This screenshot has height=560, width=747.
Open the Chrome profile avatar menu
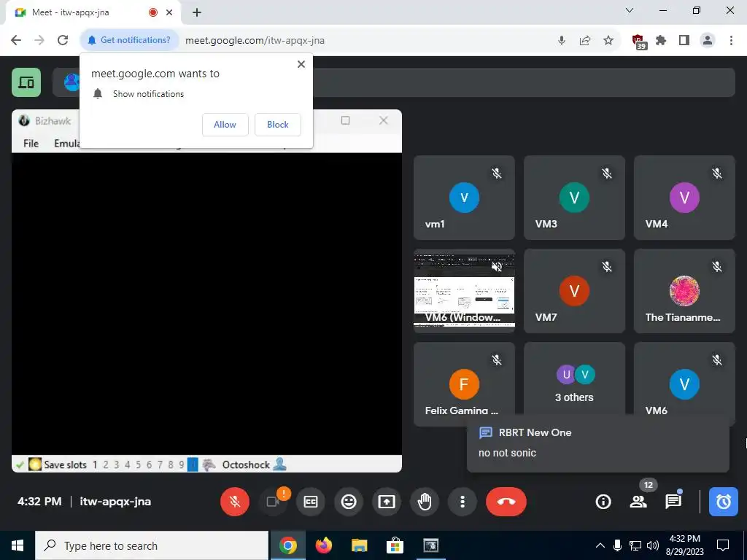[708, 41]
